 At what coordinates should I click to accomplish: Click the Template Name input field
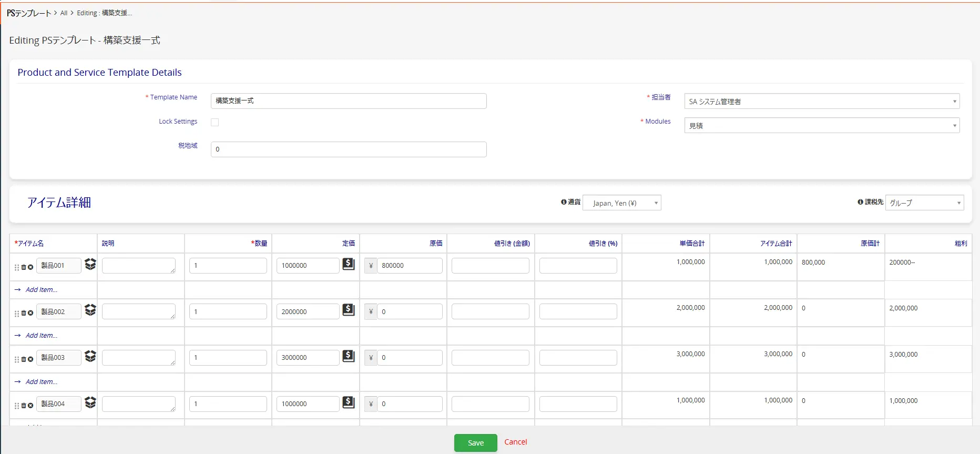(348, 101)
